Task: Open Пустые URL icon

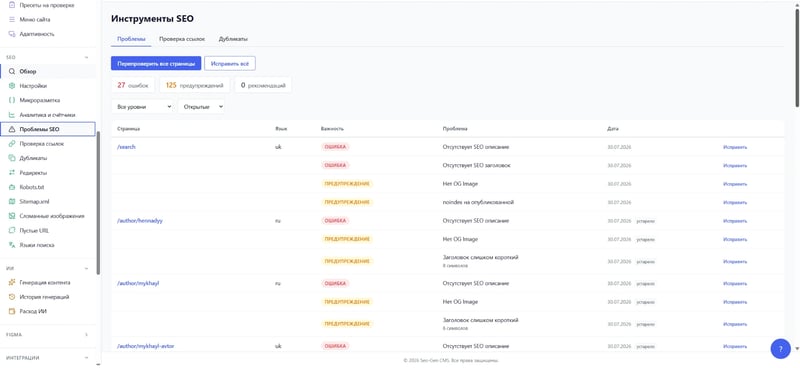Action: point(12,231)
